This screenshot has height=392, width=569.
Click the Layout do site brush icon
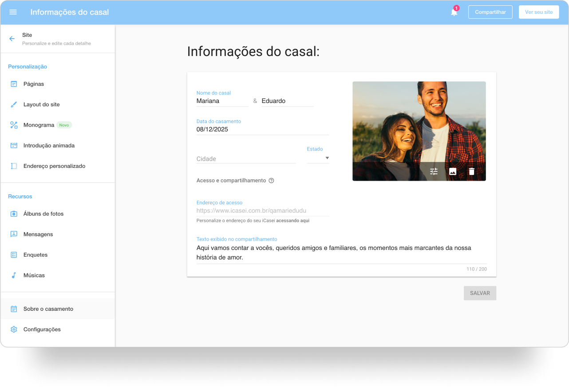pyautogui.click(x=14, y=104)
